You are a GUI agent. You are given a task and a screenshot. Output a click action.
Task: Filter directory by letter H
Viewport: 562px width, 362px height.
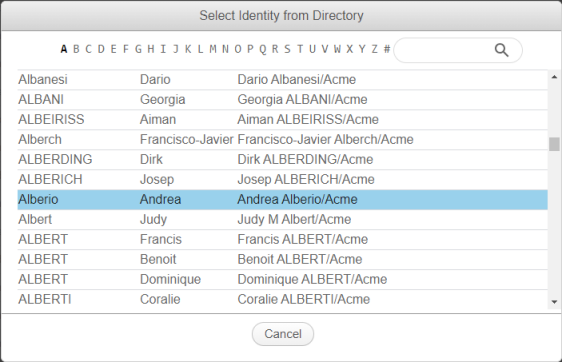coord(151,49)
